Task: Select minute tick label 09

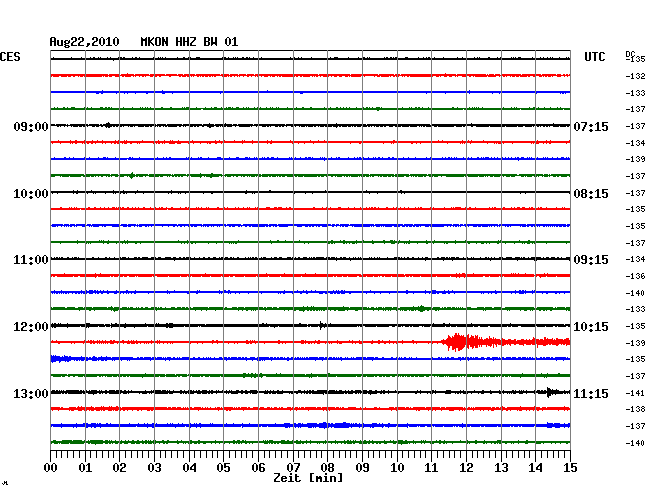Action: 362,468
